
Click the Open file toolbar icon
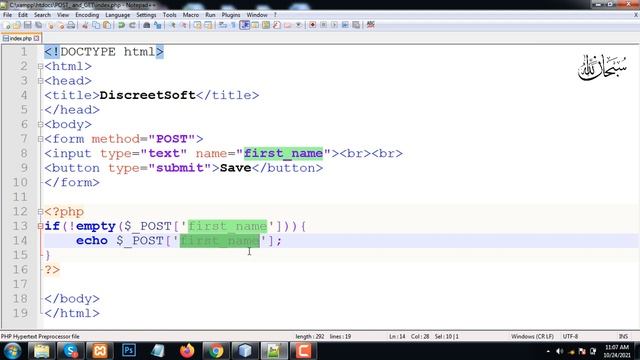[17, 25]
